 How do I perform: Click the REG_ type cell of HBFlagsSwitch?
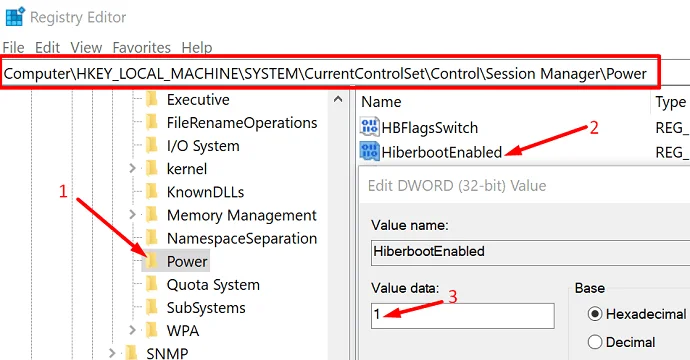pyautogui.click(x=672, y=128)
